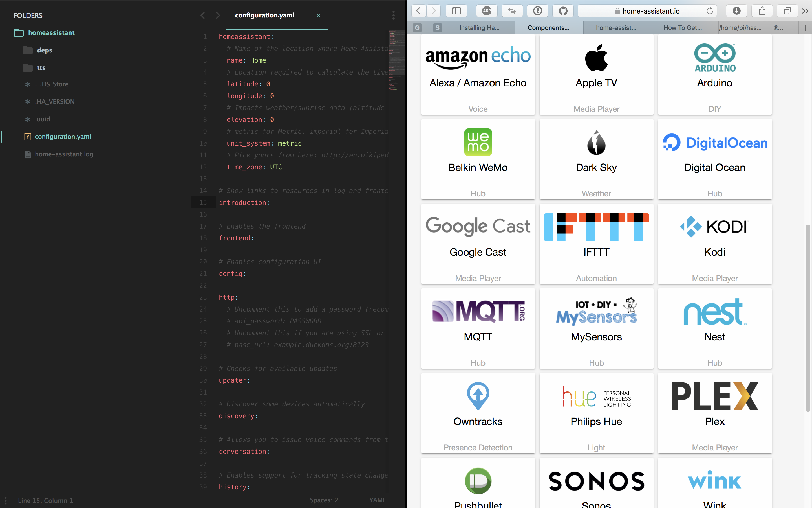This screenshot has height=508, width=812.
Task: Open the IFTTT automation component
Action: pos(596,244)
